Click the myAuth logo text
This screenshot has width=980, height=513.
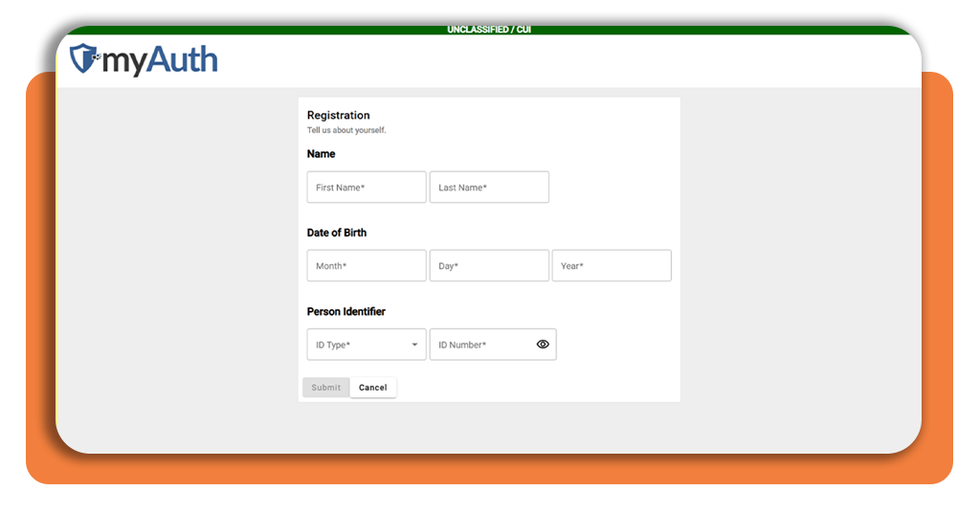coord(160,60)
